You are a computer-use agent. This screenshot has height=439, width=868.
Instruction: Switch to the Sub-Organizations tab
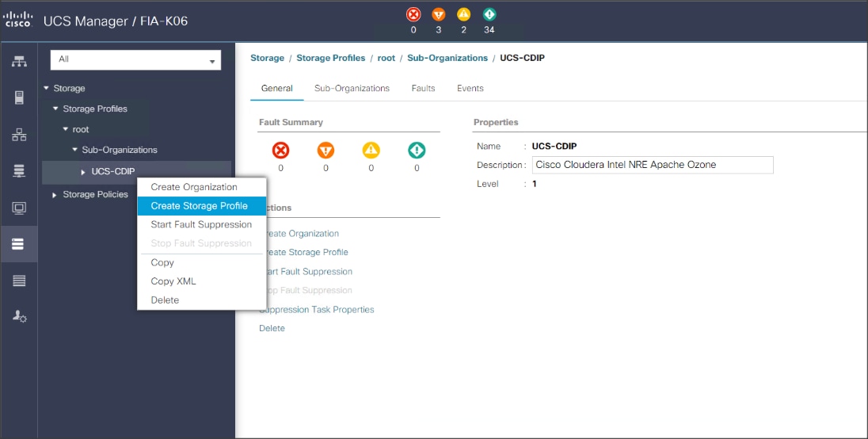352,88
